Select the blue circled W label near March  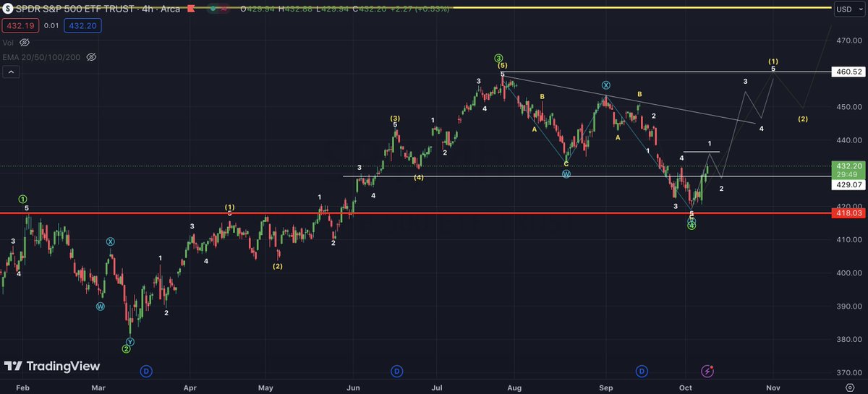(101, 307)
